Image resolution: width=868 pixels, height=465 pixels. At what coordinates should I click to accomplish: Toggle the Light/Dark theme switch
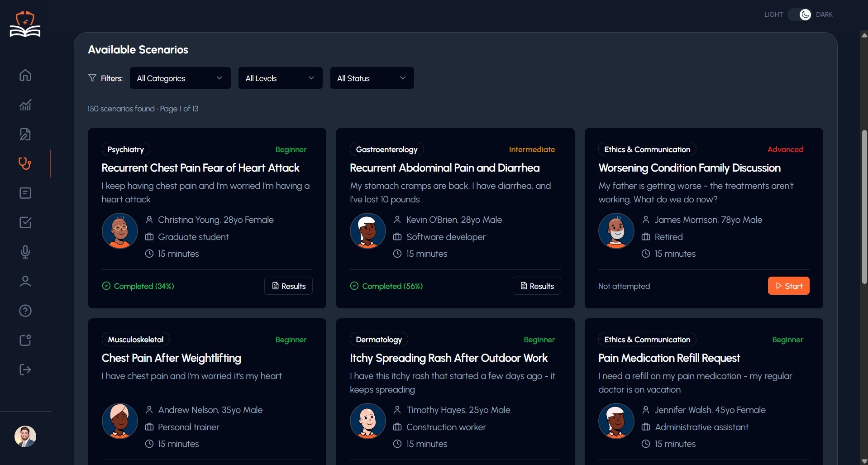pos(800,14)
